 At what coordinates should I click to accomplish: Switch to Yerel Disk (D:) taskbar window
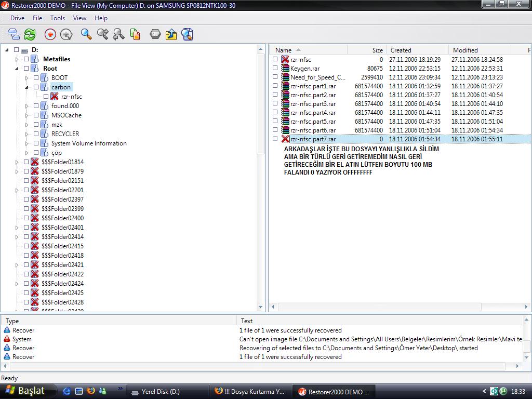(167, 392)
